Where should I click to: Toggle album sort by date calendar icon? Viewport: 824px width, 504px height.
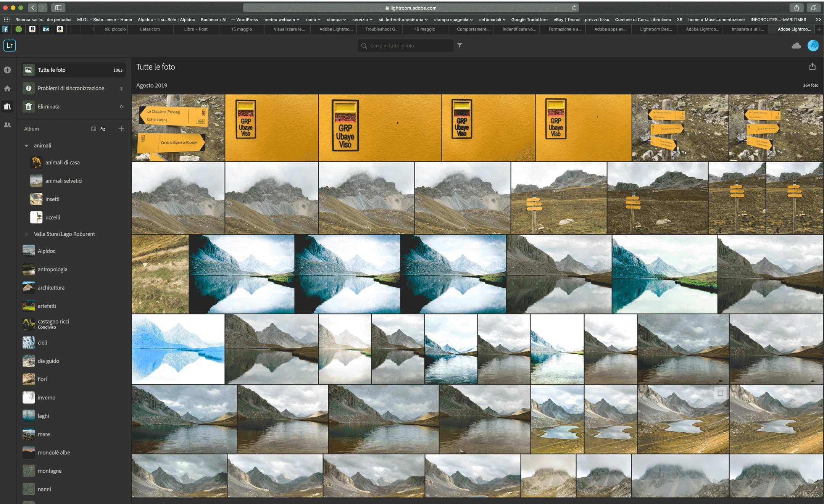coord(94,129)
